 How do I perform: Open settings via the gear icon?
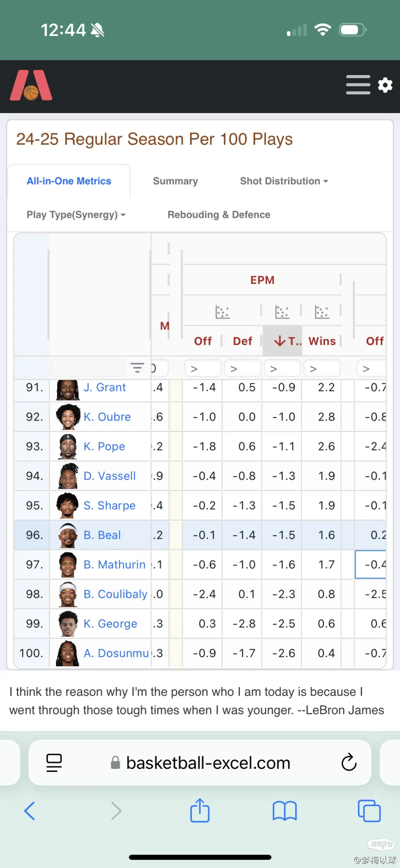[x=385, y=85]
